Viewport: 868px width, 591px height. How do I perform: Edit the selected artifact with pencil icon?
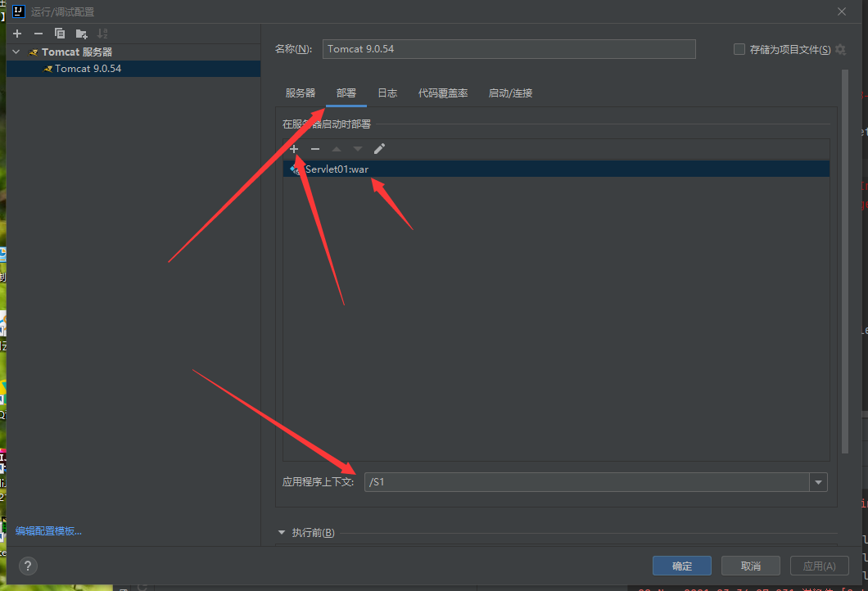click(x=379, y=149)
